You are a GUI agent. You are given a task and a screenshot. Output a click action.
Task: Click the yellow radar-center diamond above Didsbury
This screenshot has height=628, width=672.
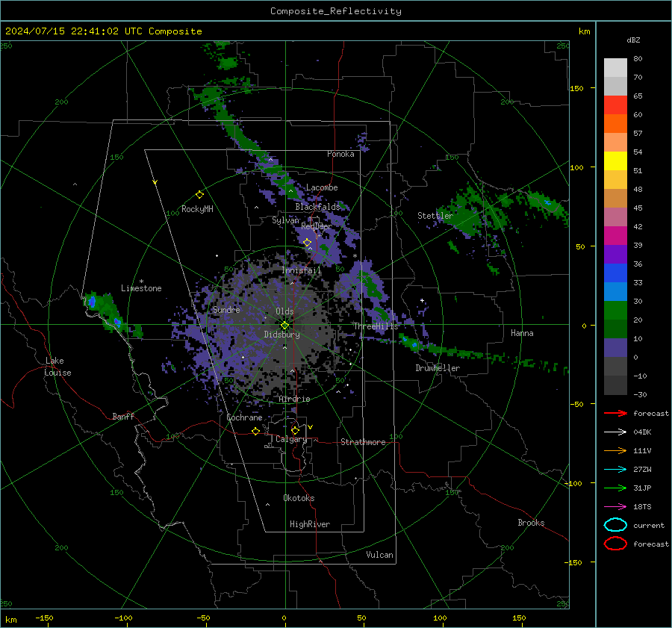click(284, 326)
